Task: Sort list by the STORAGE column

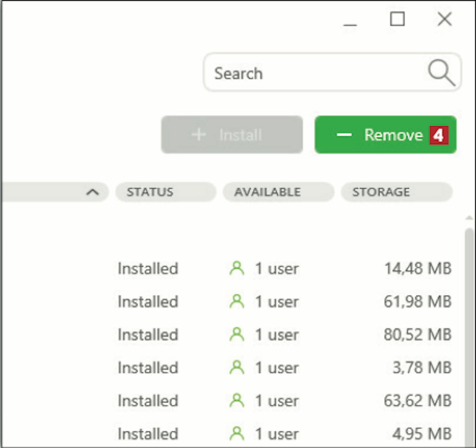Action: click(x=396, y=192)
